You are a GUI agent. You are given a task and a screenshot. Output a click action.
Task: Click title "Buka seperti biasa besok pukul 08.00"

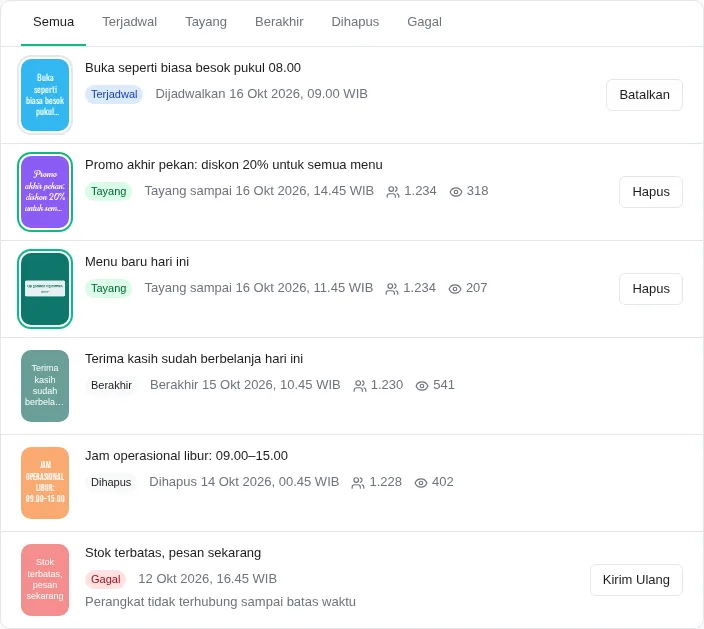pyautogui.click(x=193, y=68)
